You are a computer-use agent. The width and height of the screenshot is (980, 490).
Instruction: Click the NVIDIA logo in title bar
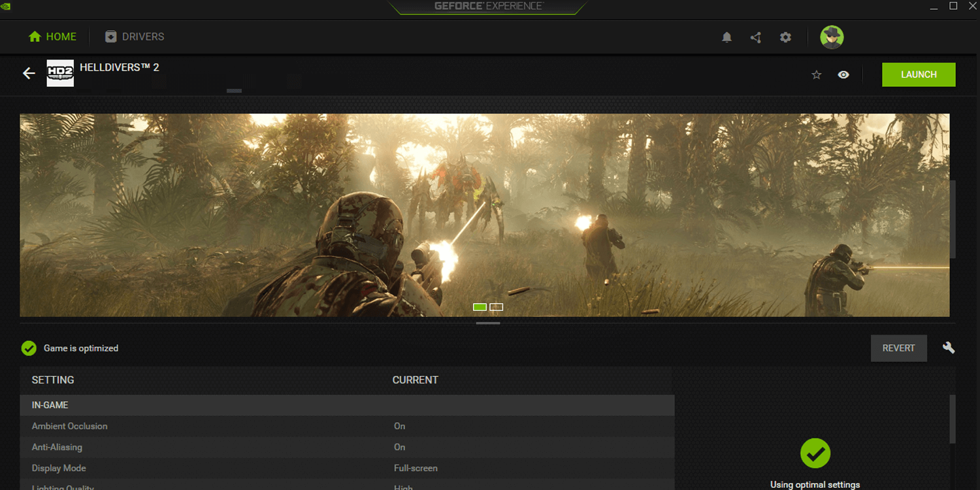pos(7,6)
